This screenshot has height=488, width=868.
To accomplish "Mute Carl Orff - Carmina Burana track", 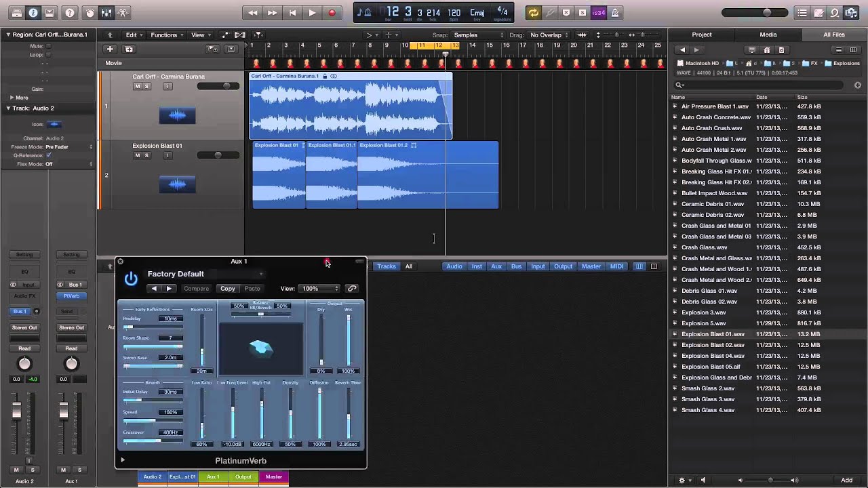I will pyautogui.click(x=137, y=87).
